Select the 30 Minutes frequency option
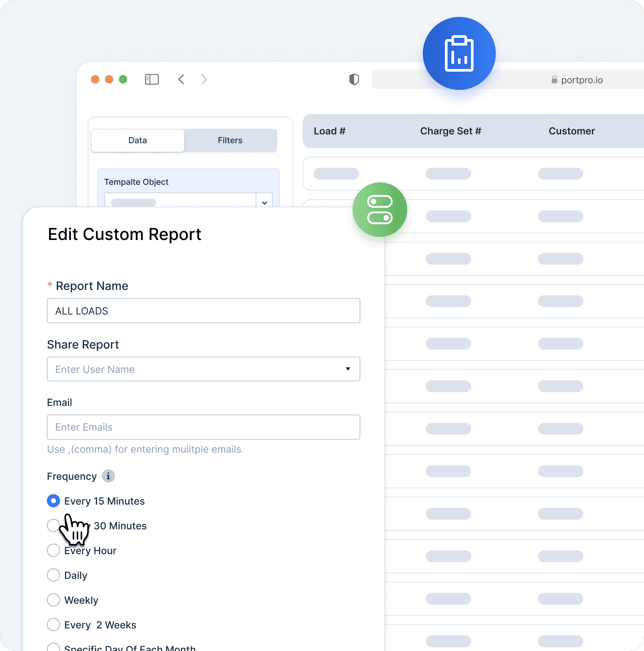 click(x=53, y=526)
